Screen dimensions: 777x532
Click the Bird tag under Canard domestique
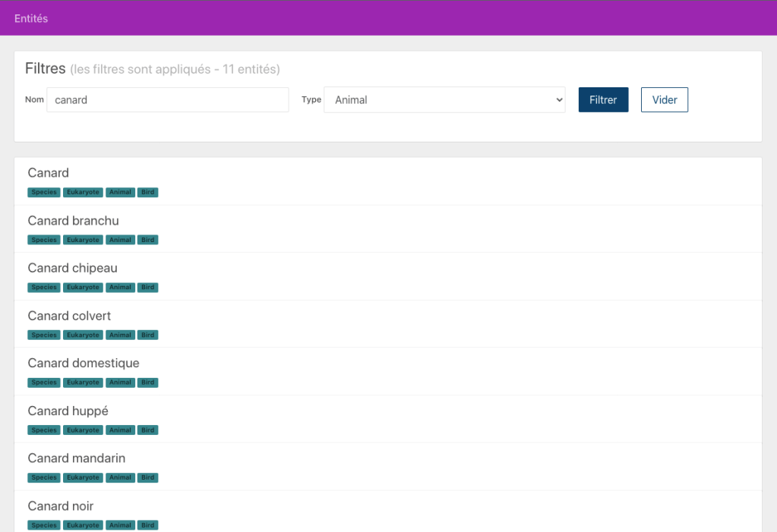[x=148, y=382]
